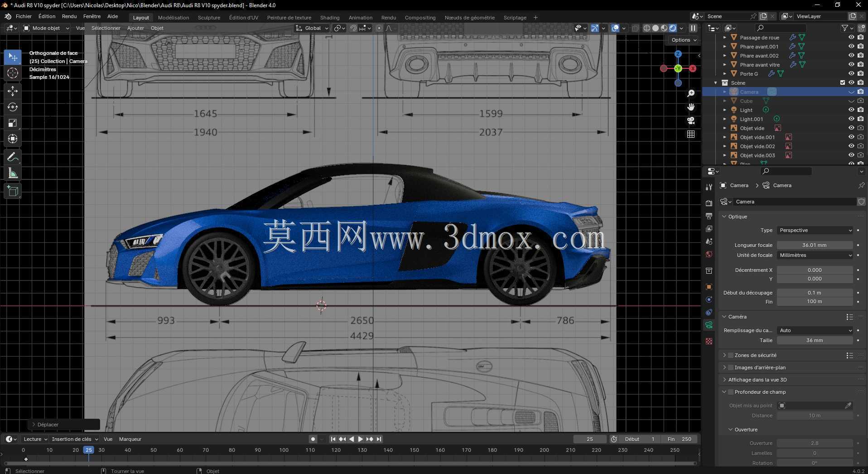Disable render for Porte G
Screen dimensions: 868x474
pos(860,74)
